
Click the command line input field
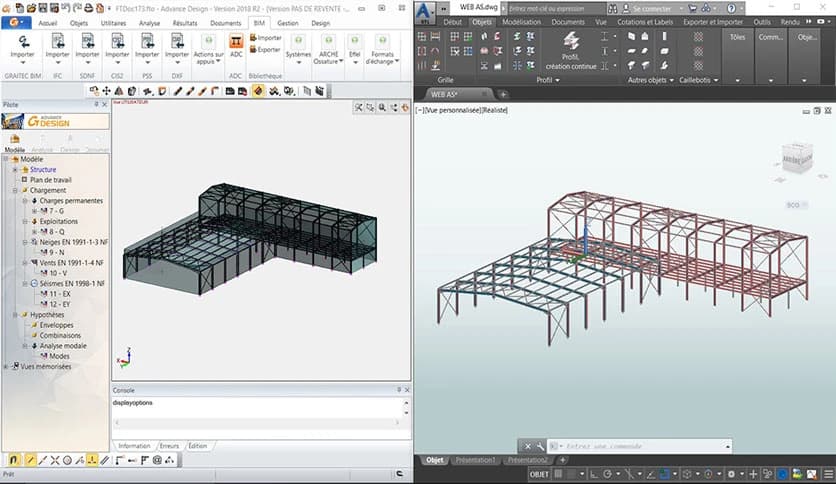pyautogui.click(x=640, y=446)
